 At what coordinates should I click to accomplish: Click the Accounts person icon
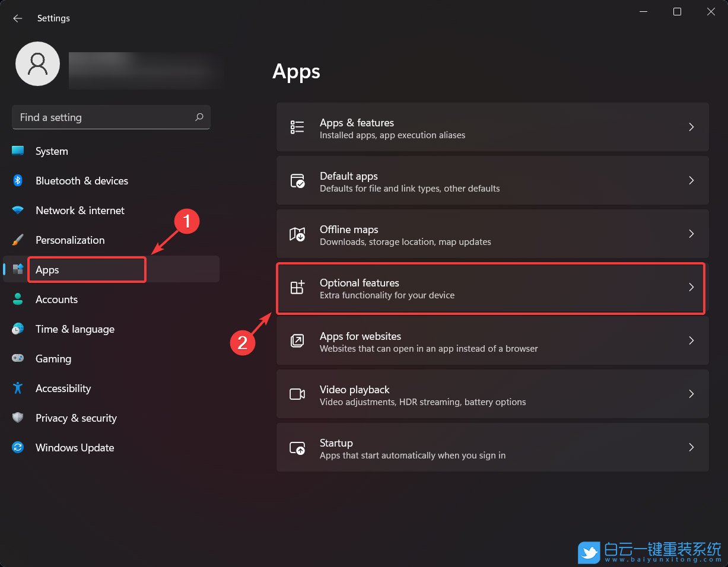tap(18, 300)
